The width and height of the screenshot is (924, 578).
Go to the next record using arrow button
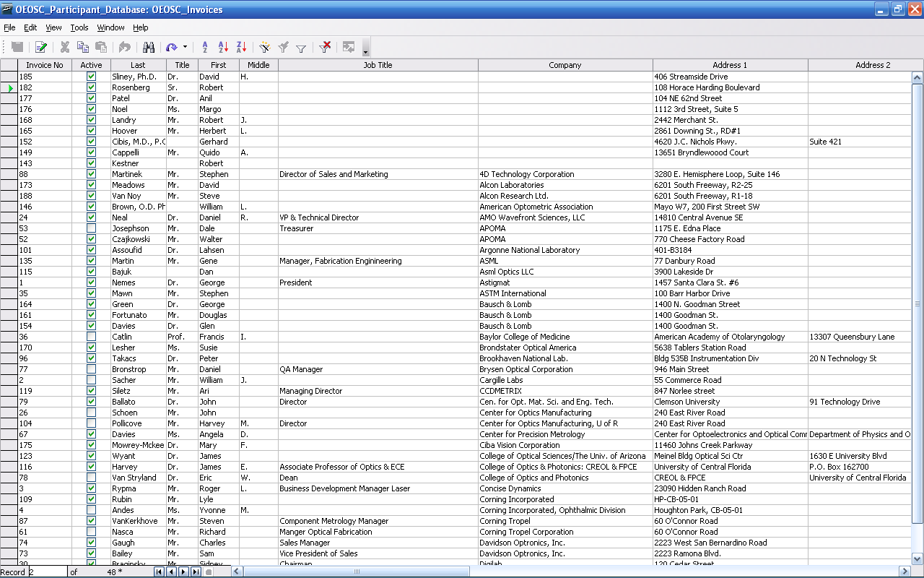[183, 571]
